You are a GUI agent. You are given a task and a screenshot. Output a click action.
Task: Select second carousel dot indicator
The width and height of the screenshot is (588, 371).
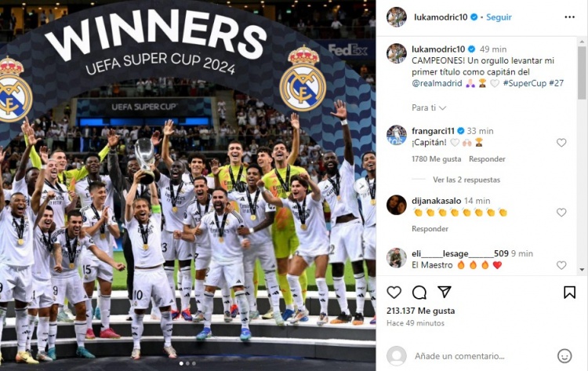pyautogui.click(x=187, y=363)
